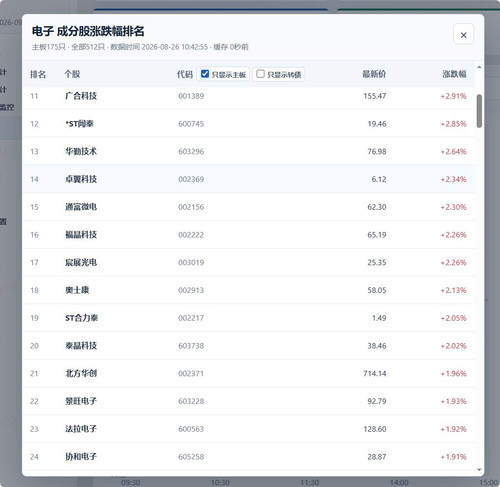The height and width of the screenshot is (487, 500).
Task: Click change value +2.64%
Action: [453, 151]
